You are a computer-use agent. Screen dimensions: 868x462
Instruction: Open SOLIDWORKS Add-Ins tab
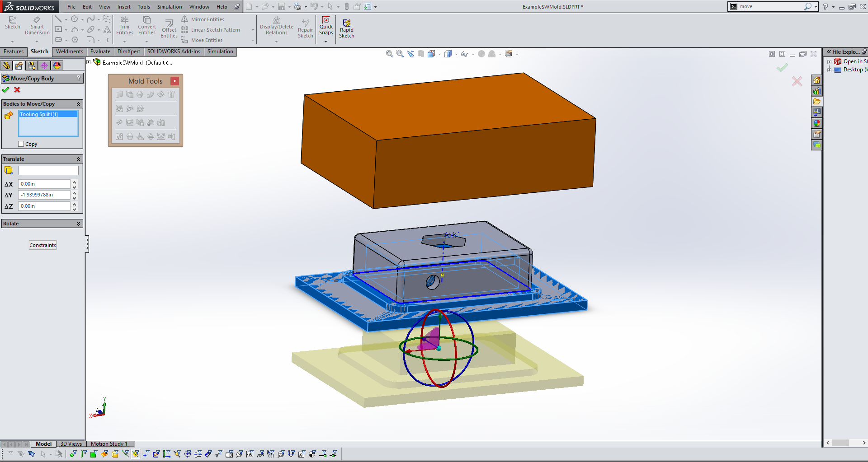point(174,52)
